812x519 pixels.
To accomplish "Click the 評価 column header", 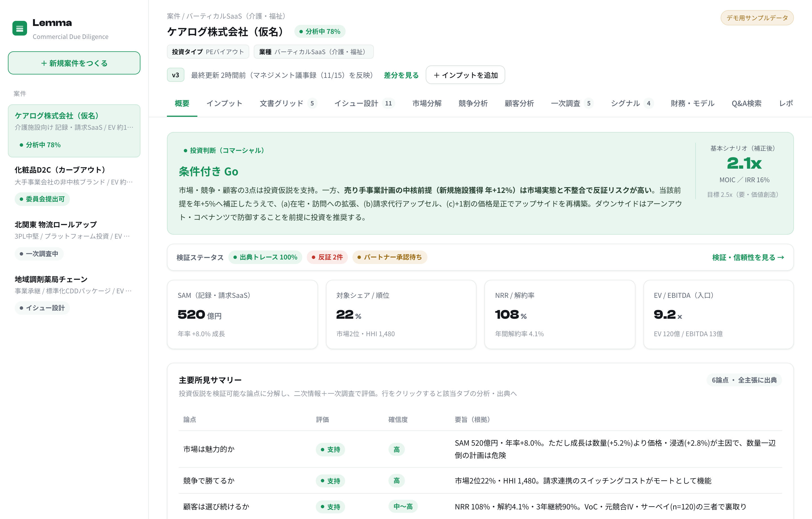I will (x=322, y=419).
